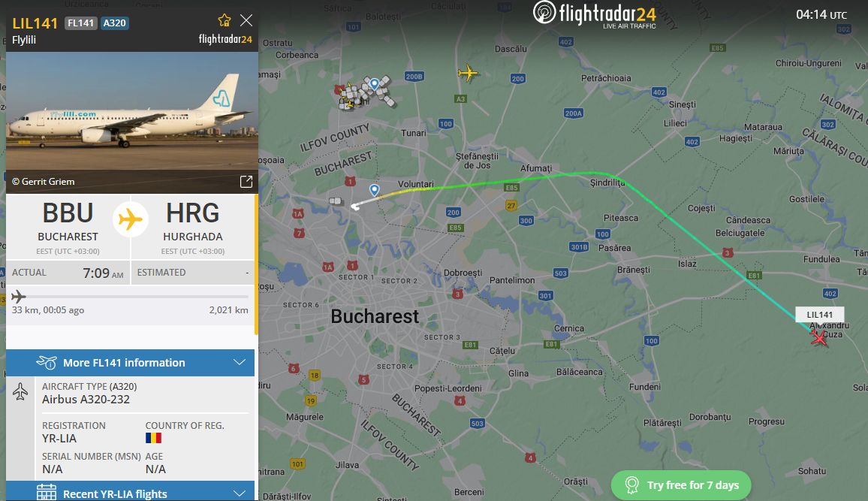
Task: Click the flight progress bar plane marker
Action: 18,296
